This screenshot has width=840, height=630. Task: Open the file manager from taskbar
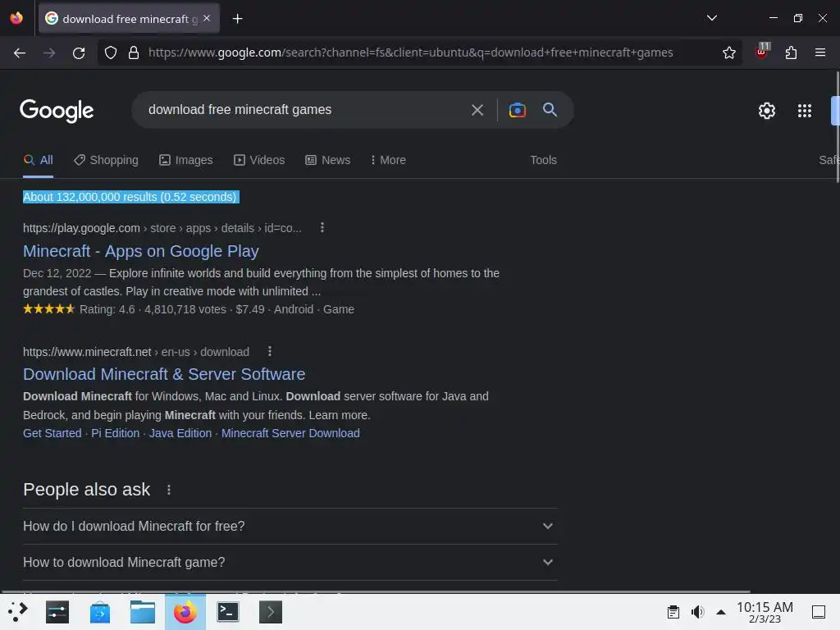[x=143, y=612]
